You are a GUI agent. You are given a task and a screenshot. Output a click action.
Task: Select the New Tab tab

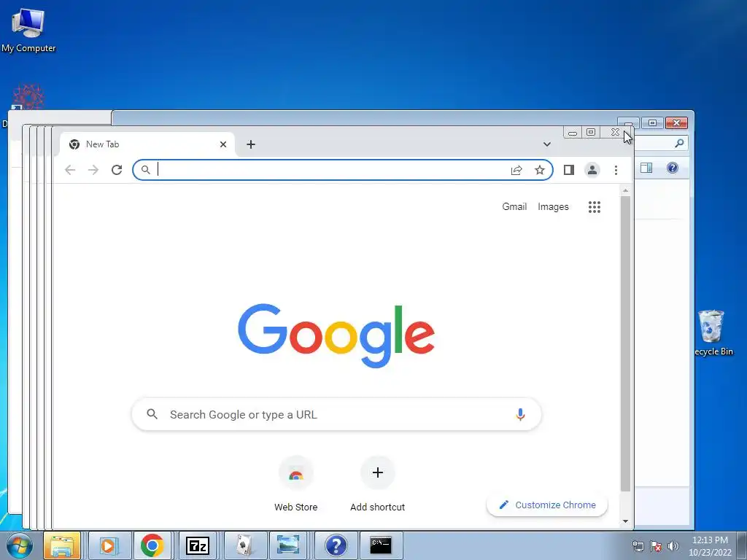point(147,144)
